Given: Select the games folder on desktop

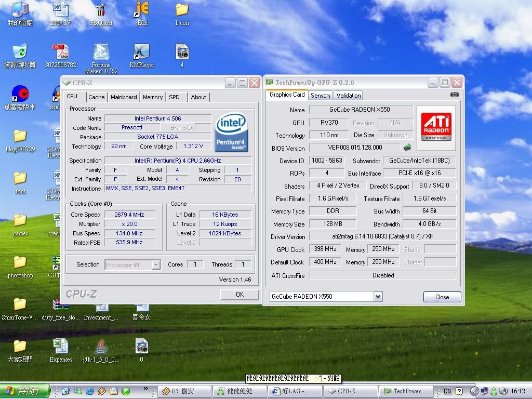Looking at the screenshot, I should (20, 220).
